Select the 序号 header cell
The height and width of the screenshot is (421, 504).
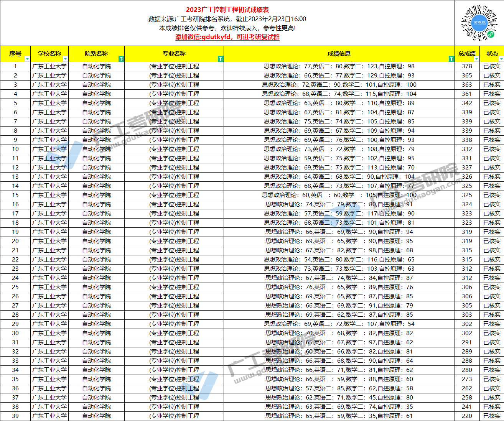[x=15, y=54]
